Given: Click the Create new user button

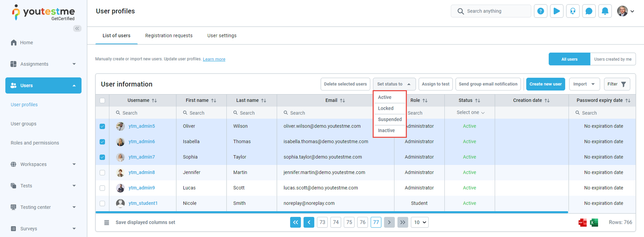Looking at the screenshot, I should click(545, 84).
